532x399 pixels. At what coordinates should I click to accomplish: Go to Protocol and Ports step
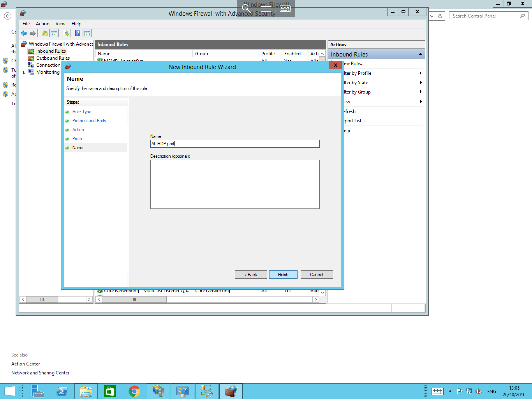[89, 121]
